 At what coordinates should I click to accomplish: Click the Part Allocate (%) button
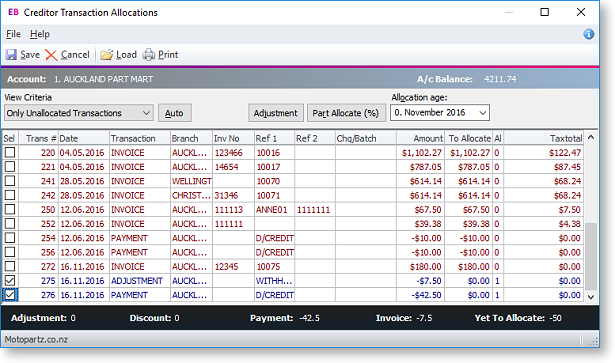click(x=346, y=113)
